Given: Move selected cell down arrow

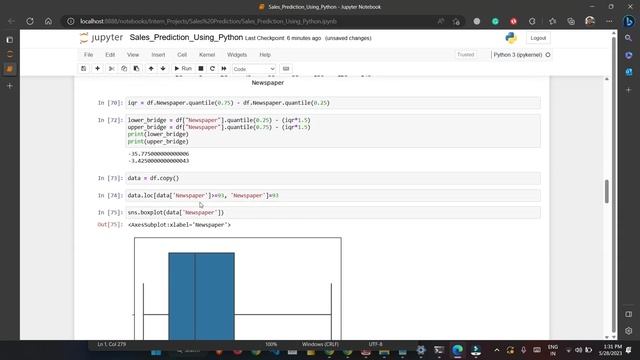Looking at the screenshot, I should (x=163, y=69).
